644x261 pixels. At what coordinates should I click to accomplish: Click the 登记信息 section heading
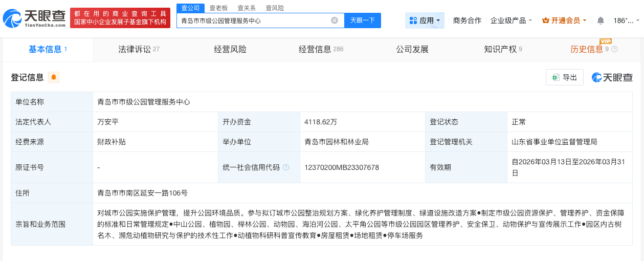click(27, 77)
